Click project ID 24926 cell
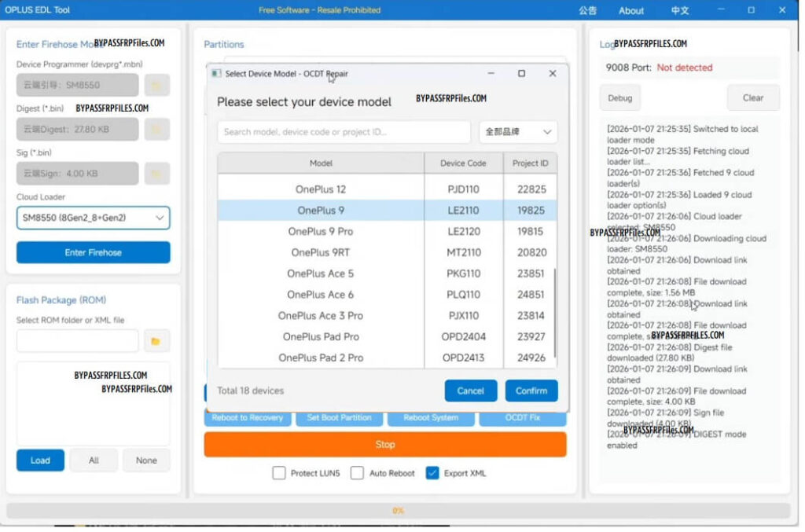The image size is (805, 532). point(531,358)
